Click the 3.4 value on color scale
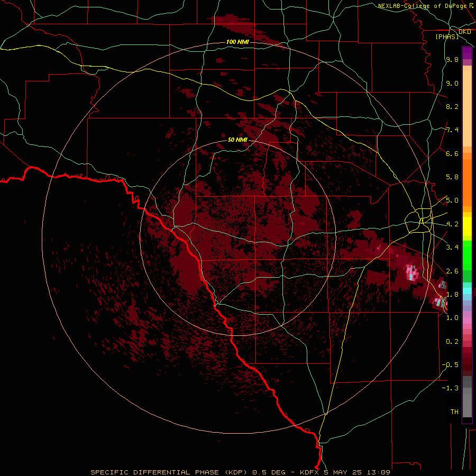Viewport: 476px width, 476px height. [x=452, y=248]
